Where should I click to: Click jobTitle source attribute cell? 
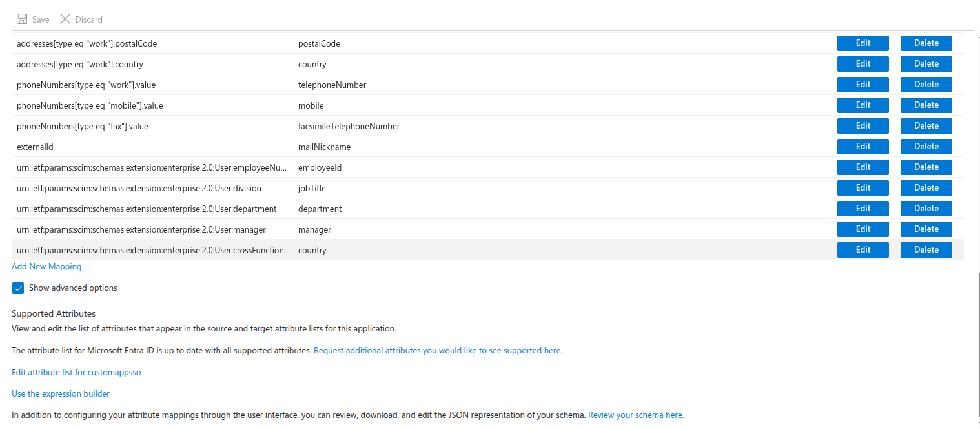click(x=312, y=189)
